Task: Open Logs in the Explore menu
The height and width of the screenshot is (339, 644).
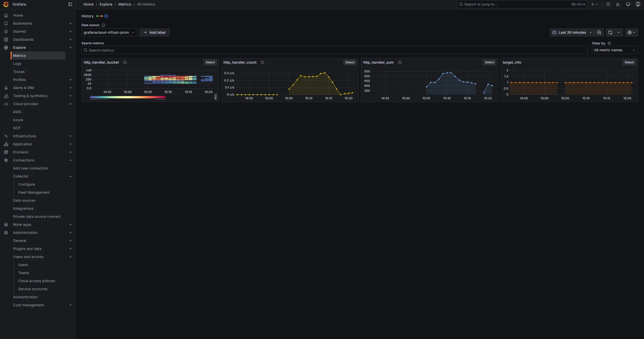Action: 17,64
